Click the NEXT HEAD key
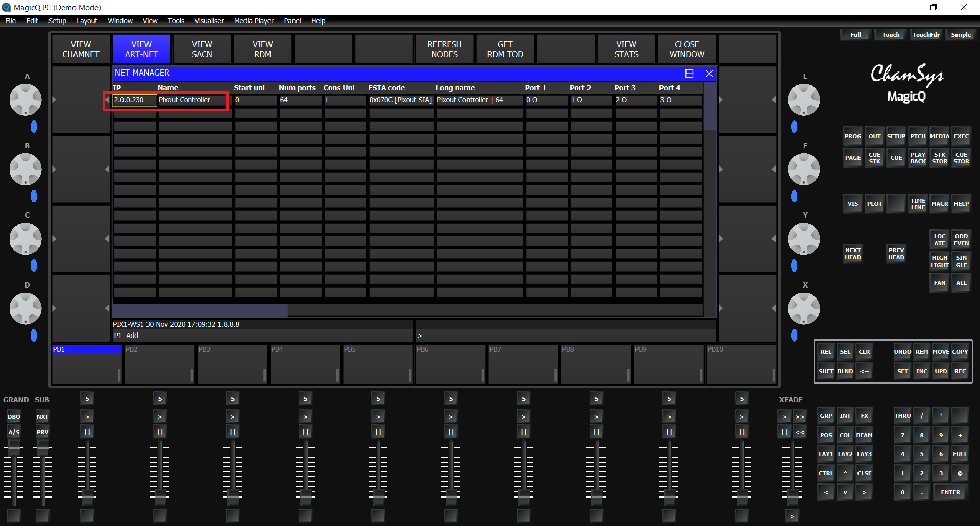Image resolution: width=980 pixels, height=526 pixels. coord(852,254)
